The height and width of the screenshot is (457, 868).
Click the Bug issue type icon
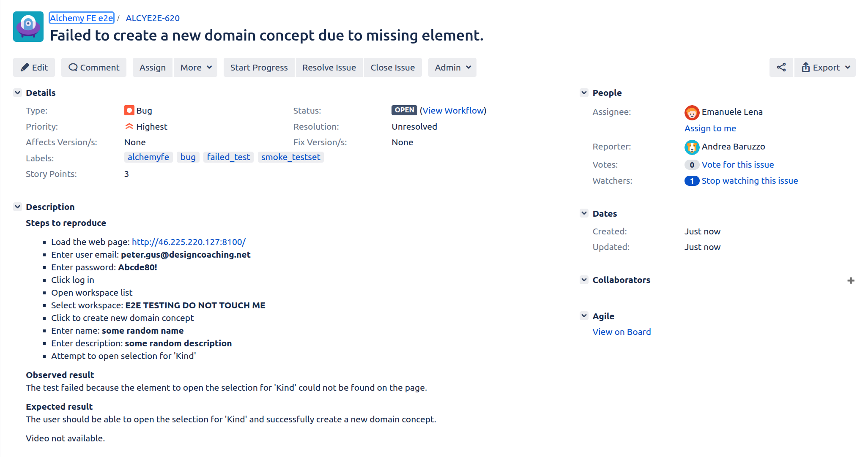coord(129,110)
